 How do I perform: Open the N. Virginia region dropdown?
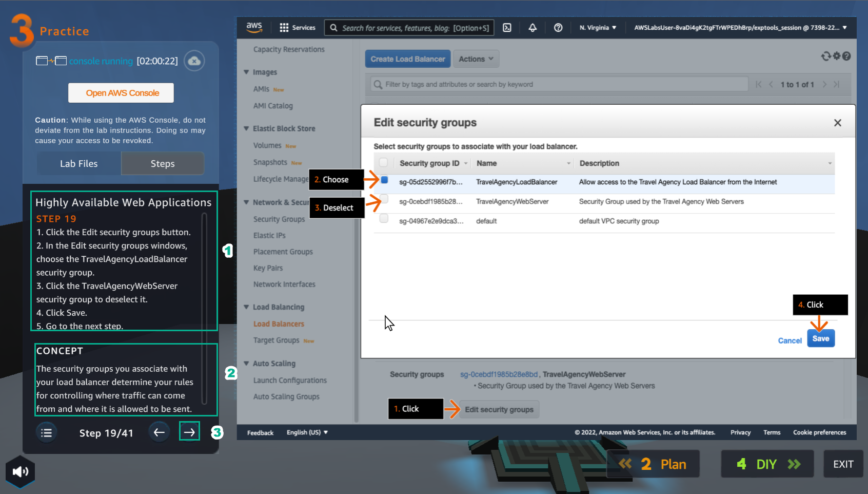coord(598,28)
